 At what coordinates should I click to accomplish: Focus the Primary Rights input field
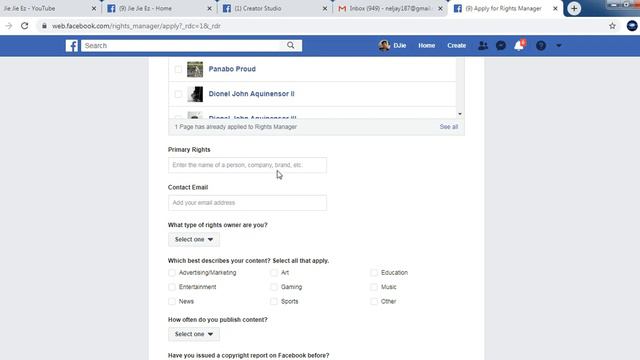(x=247, y=165)
